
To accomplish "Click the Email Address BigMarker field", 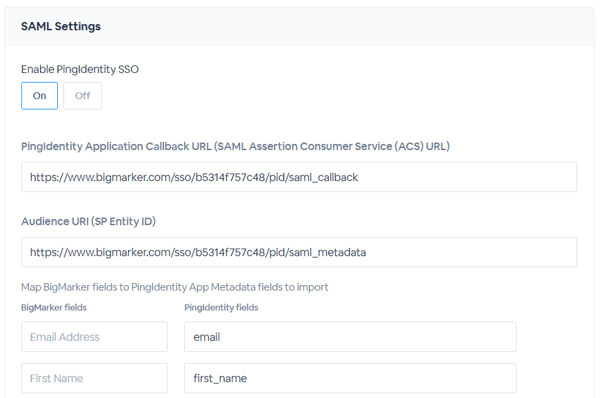I will pyautogui.click(x=94, y=337).
